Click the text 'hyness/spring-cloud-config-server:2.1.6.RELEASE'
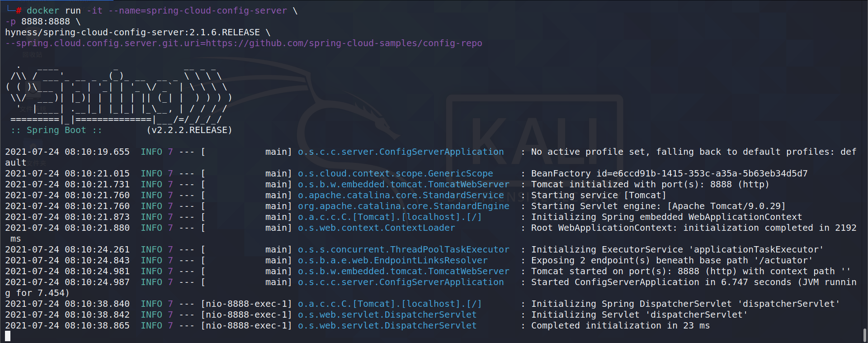The width and height of the screenshot is (868, 343). 132,33
